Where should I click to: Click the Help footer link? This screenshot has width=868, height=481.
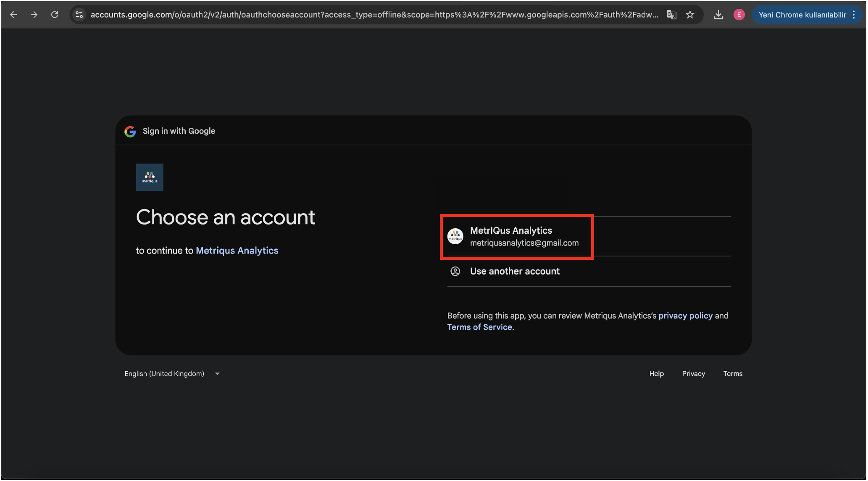[656, 374]
